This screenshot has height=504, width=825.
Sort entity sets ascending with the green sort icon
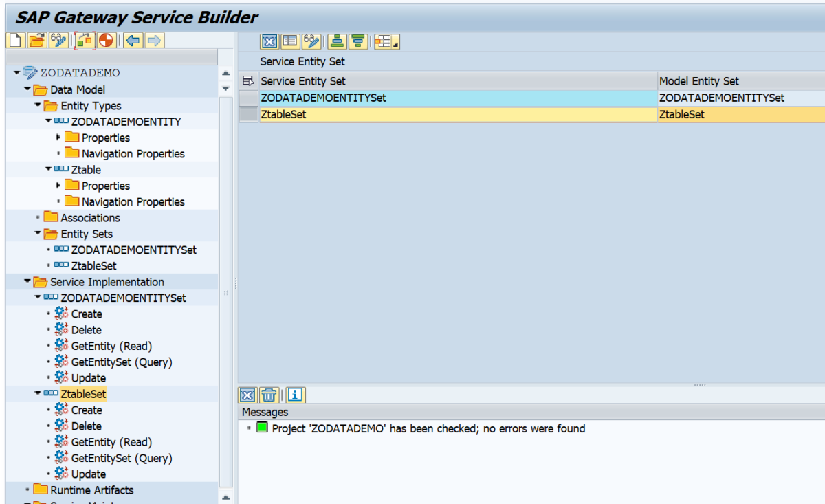(x=336, y=41)
